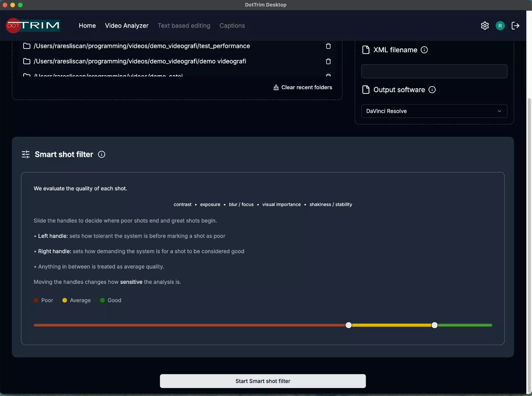
Task: Show info for Output software
Action: pyautogui.click(x=432, y=90)
